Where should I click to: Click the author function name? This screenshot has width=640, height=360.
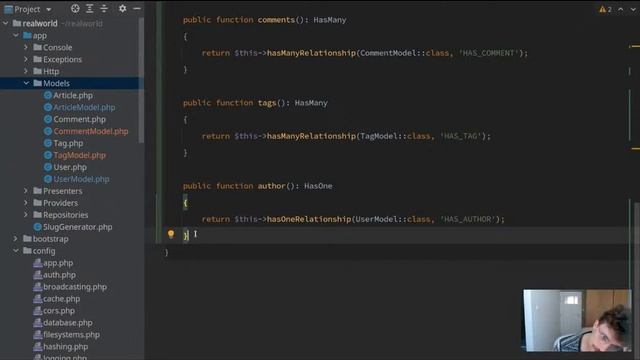pyautogui.click(x=271, y=186)
